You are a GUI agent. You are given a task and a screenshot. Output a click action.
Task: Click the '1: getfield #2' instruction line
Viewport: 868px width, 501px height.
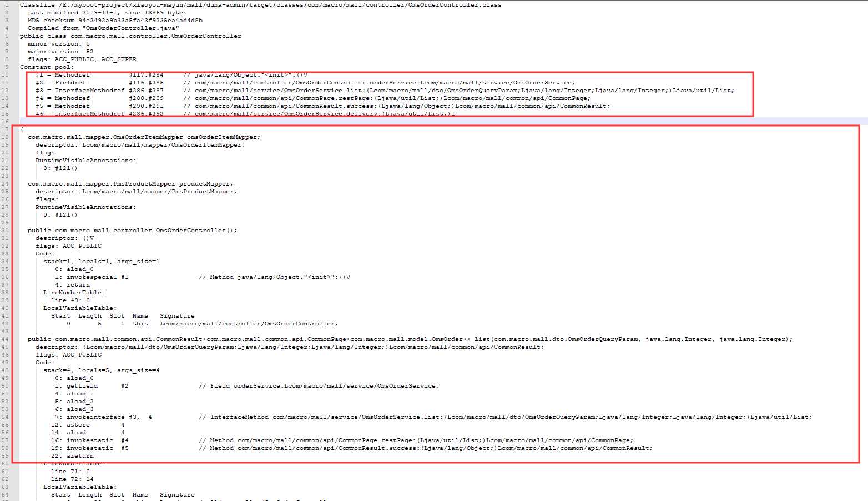pos(247,385)
